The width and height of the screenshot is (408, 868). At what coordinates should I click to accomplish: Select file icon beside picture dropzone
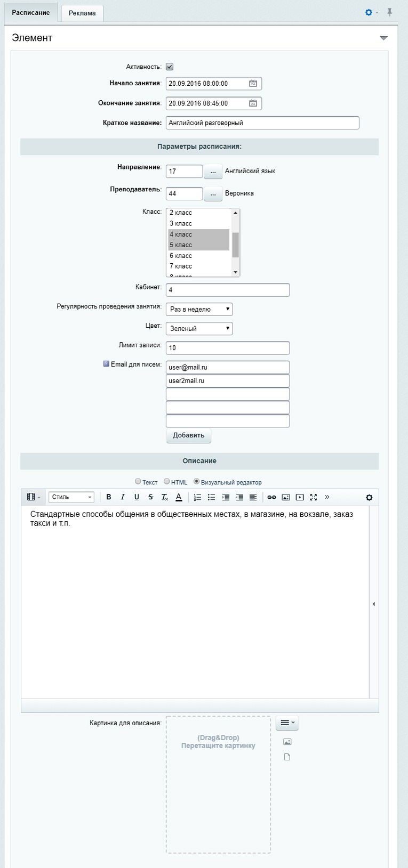click(x=287, y=757)
